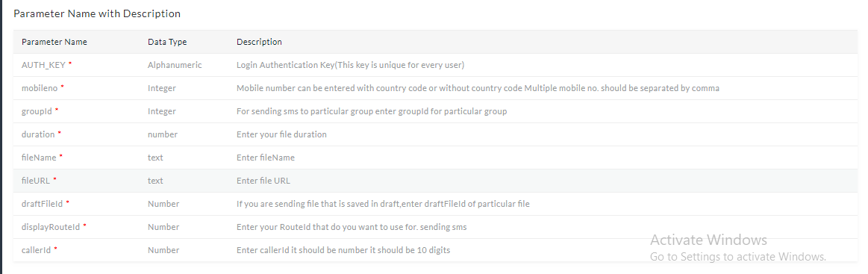Click the AUTH_KEY parameter name
868x274 pixels.
pyautogui.click(x=43, y=65)
